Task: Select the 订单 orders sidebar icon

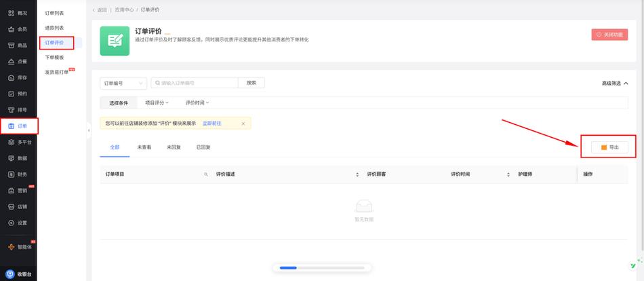Action: click(x=12, y=126)
